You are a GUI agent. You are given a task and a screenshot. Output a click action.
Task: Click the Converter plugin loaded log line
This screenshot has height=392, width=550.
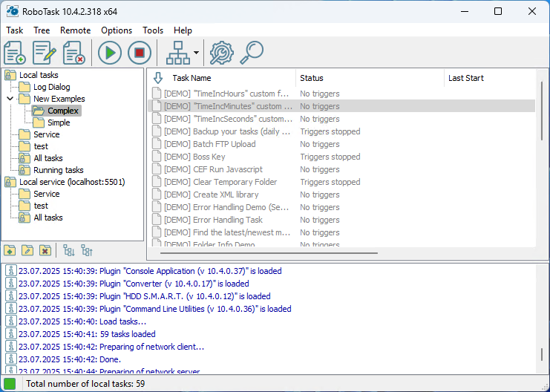click(134, 284)
